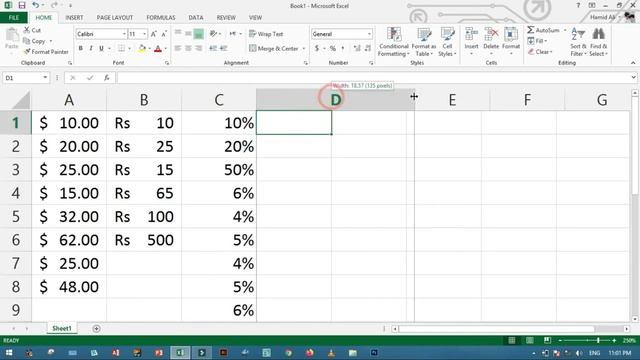Decrease font size with smaller A
Viewport: 640px width, 360px height.
click(x=164, y=34)
